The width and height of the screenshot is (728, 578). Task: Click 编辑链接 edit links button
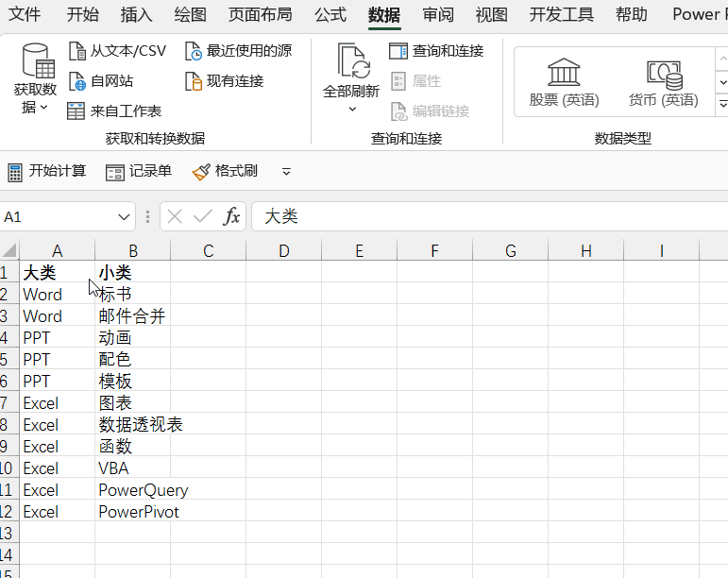coord(430,111)
